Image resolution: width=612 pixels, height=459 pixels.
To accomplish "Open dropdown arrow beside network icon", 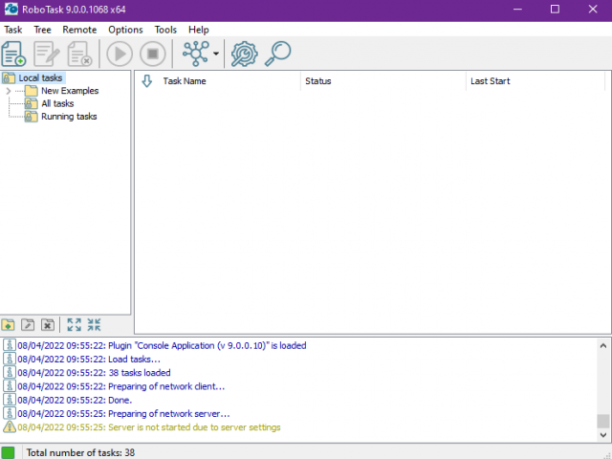I will pos(216,53).
